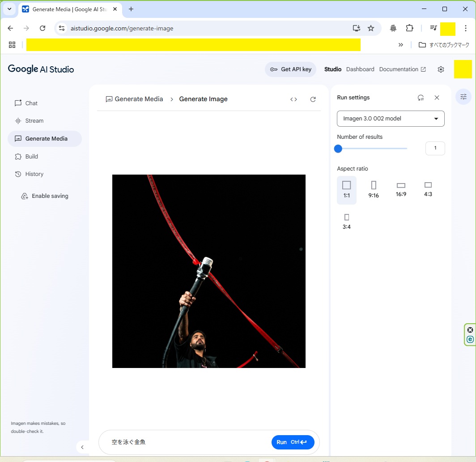Open the browser extensions puzzle icon
This screenshot has height=462, width=476.
pyautogui.click(x=409, y=28)
